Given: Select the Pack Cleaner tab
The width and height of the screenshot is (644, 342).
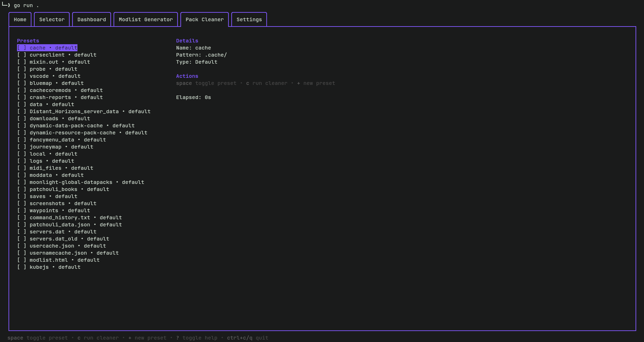Looking at the screenshot, I should 205,19.
